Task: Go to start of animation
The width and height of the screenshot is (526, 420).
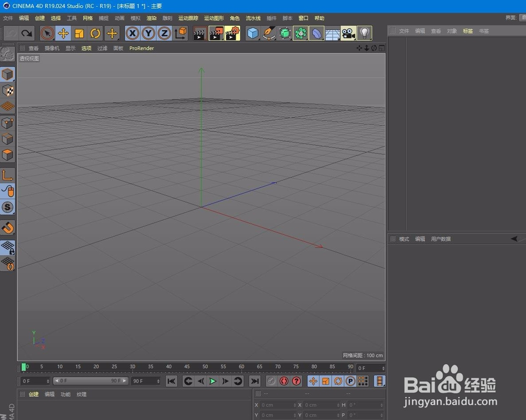Action: pyautogui.click(x=171, y=381)
